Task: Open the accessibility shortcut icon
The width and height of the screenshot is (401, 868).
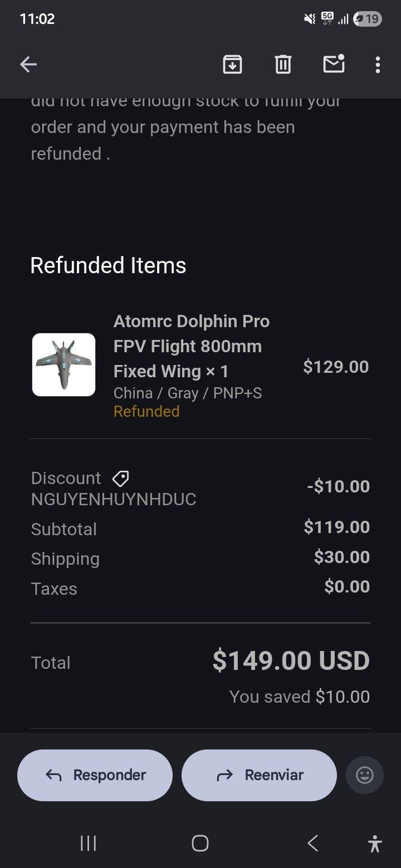Action: click(375, 844)
